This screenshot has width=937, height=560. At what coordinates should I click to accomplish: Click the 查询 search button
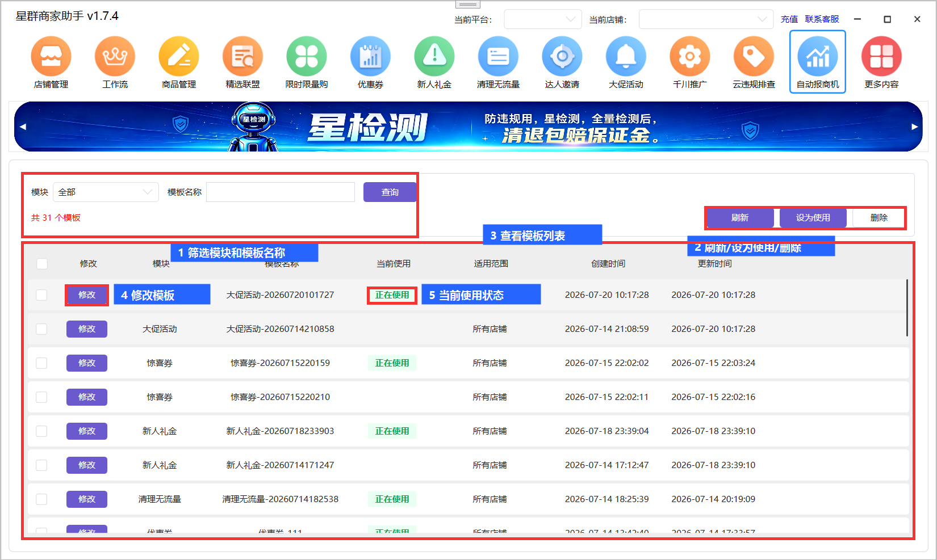[390, 192]
